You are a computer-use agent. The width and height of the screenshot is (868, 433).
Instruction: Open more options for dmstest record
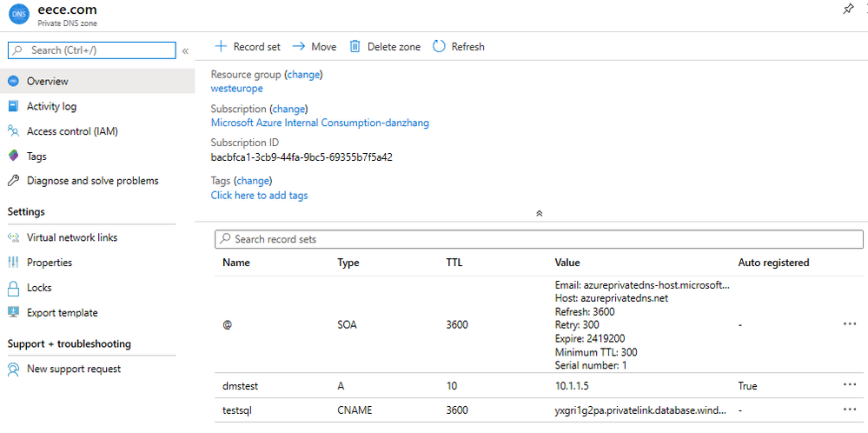click(850, 385)
